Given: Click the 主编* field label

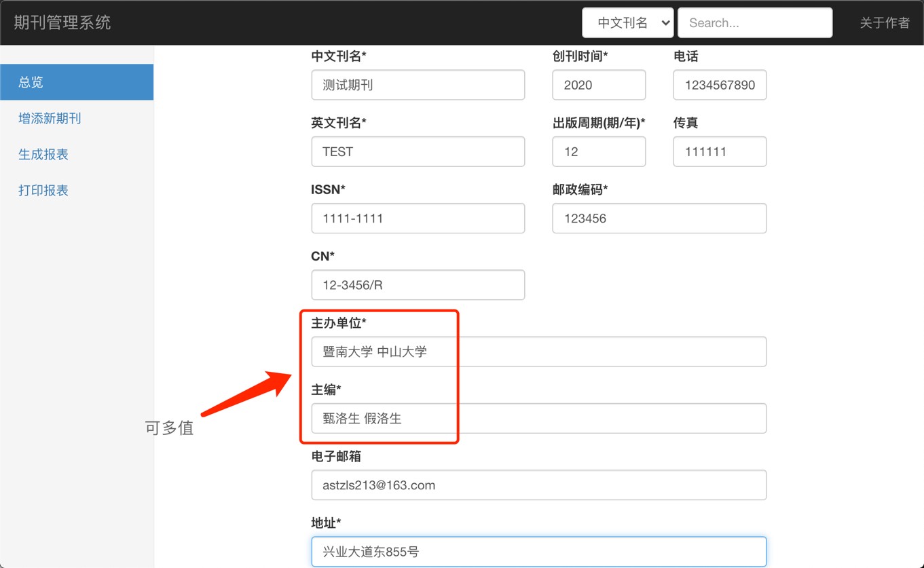Looking at the screenshot, I should pos(326,390).
